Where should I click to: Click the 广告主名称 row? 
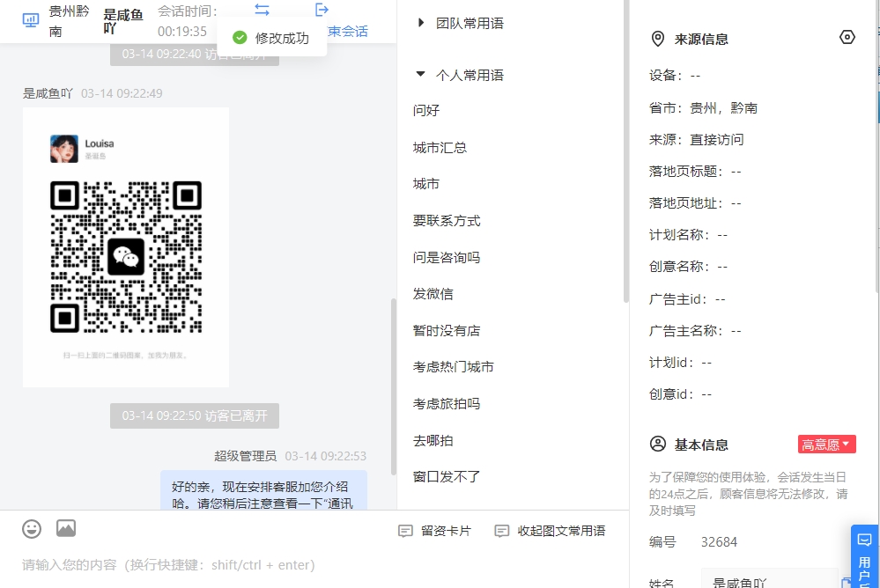[695, 331]
